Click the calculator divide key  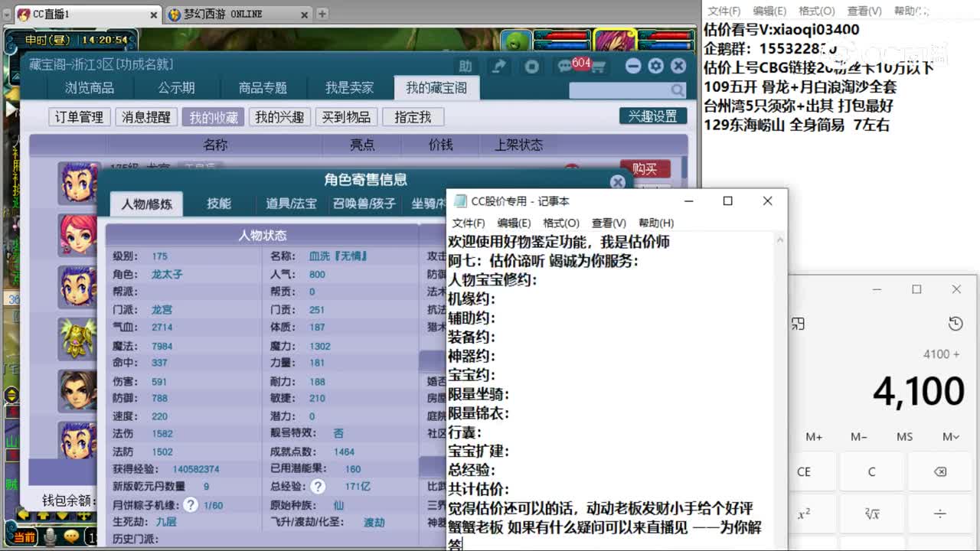(940, 514)
